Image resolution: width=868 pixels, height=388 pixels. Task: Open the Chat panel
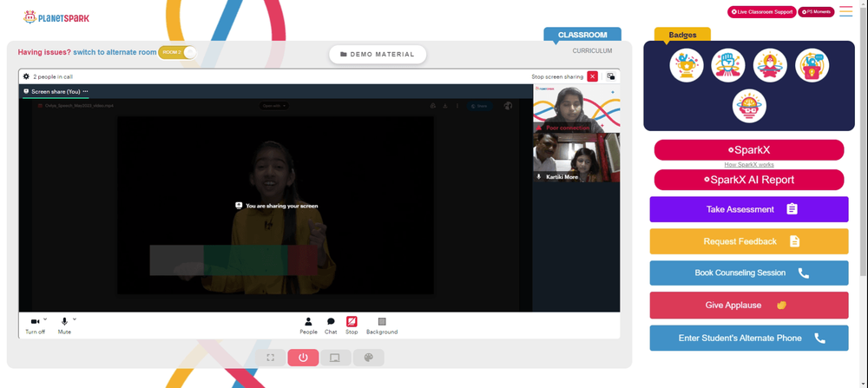tap(331, 326)
